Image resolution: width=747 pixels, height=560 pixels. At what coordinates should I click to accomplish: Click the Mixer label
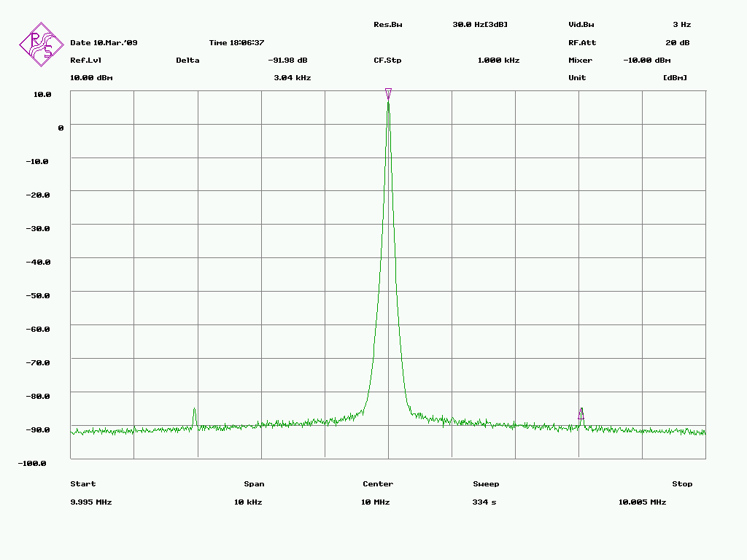tap(580, 61)
